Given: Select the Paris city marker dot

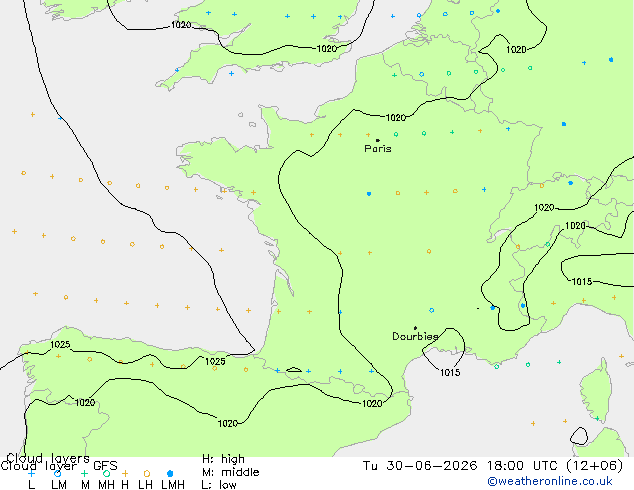Looking at the screenshot, I should coord(378,140).
